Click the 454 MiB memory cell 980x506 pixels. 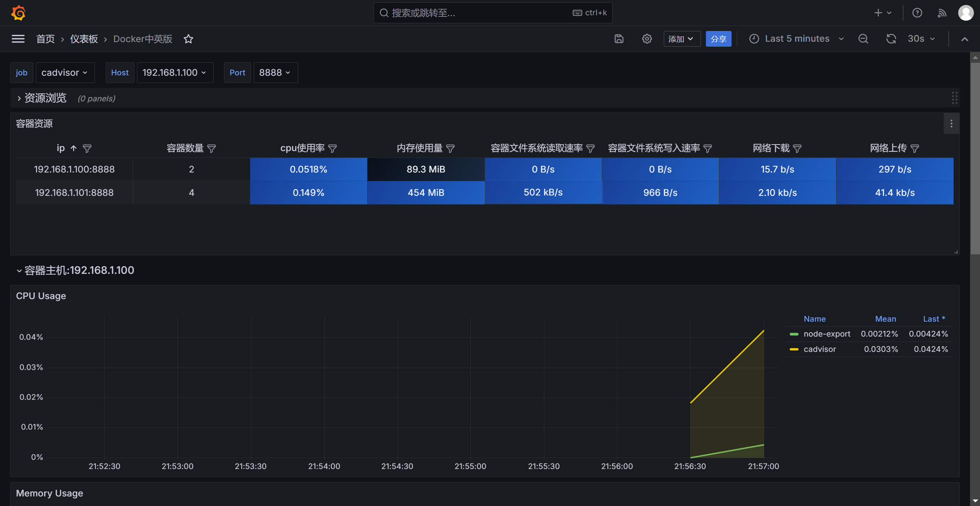[x=426, y=193]
